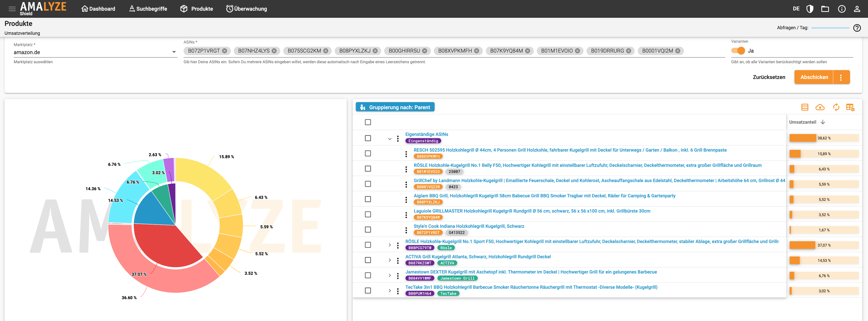This screenshot has height=321, width=868.
Task: Click the help question mark icon
Action: point(857,28)
